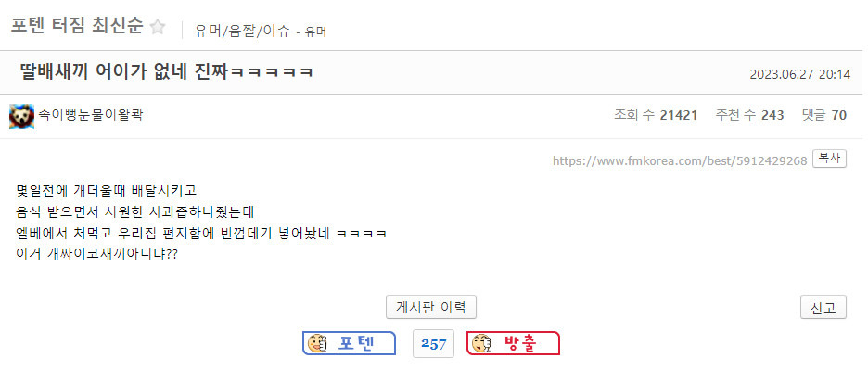Click the bear avatar of the author
The image size is (868, 371).
click(x=21, y=116)
